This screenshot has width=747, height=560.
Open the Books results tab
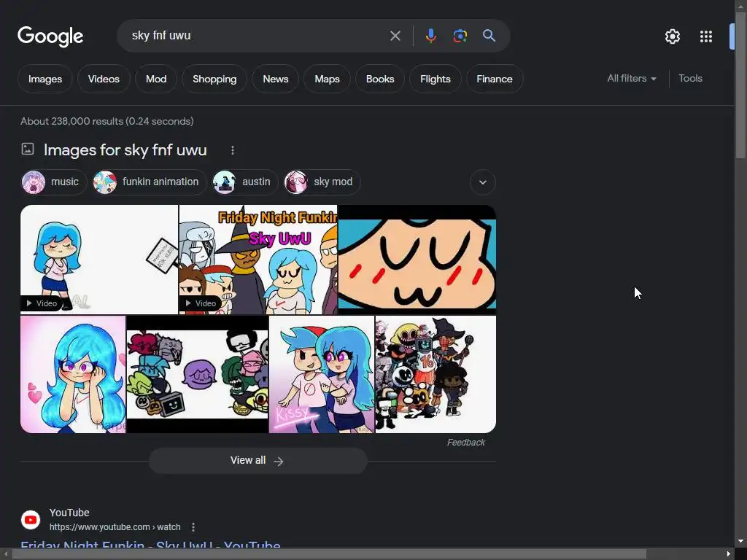click(379, 79)
